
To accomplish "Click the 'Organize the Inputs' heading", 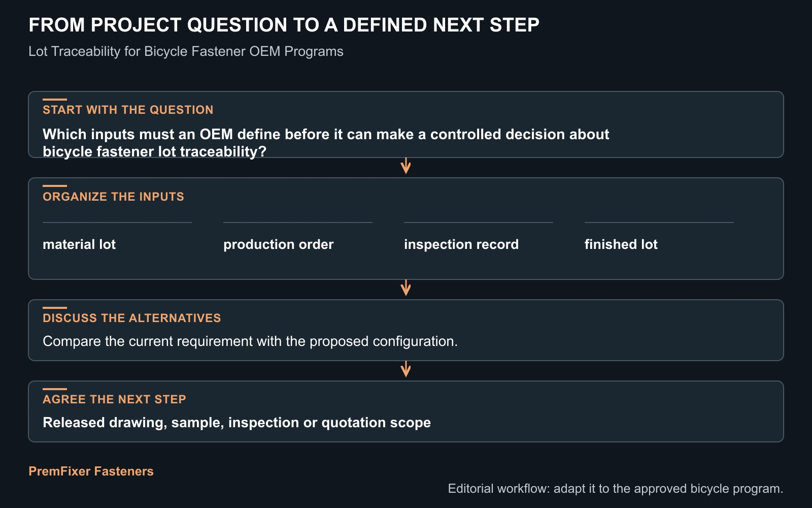I will (x=113, y=197).
